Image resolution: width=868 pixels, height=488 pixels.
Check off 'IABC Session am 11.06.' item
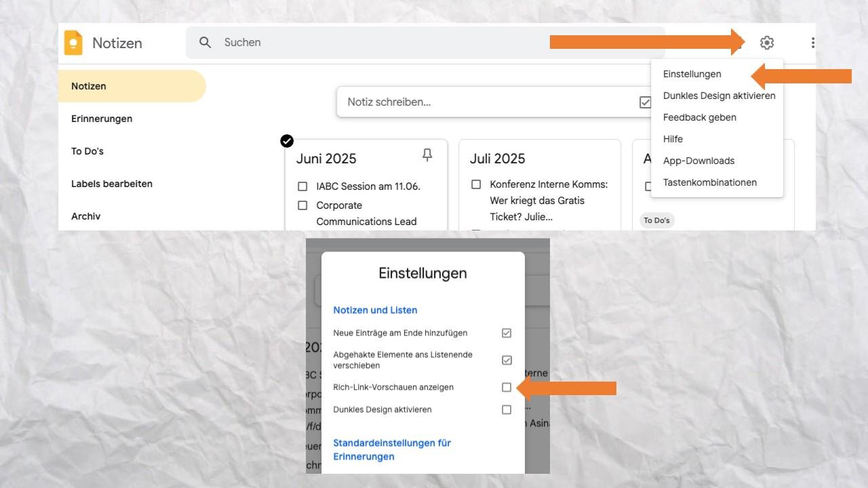(303, 186)
